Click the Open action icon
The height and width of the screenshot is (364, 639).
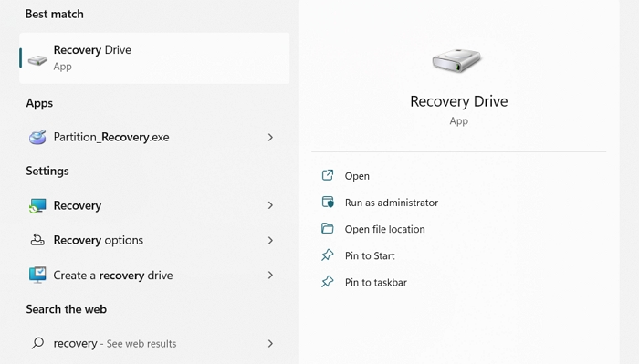328,175
